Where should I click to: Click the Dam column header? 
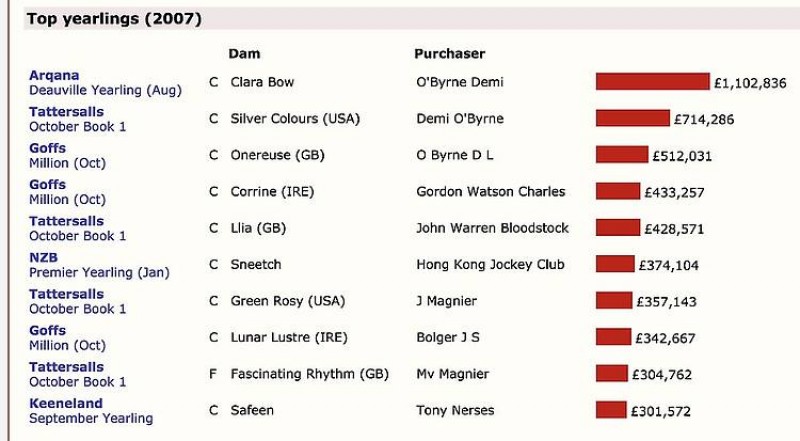244,53
